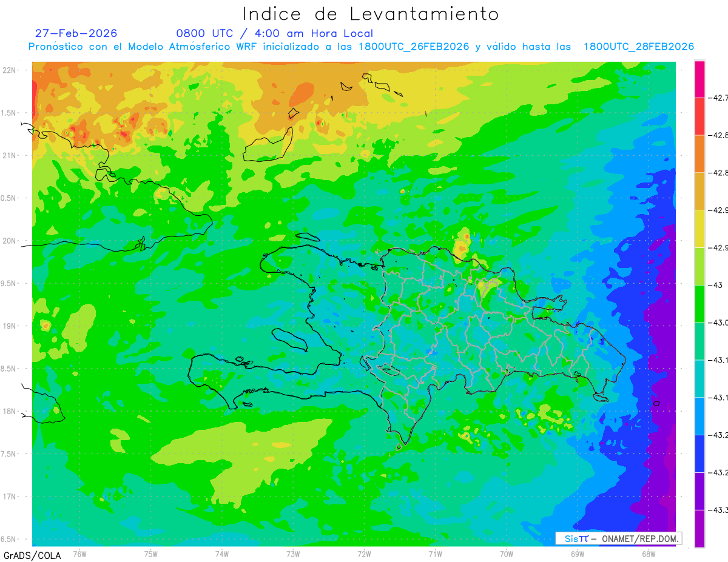Click the '19N' latitude label

click(10, 326)
